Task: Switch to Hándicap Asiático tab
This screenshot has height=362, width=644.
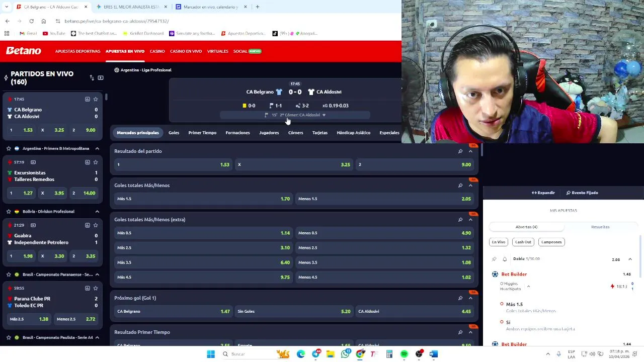Action: coord(353,133)
